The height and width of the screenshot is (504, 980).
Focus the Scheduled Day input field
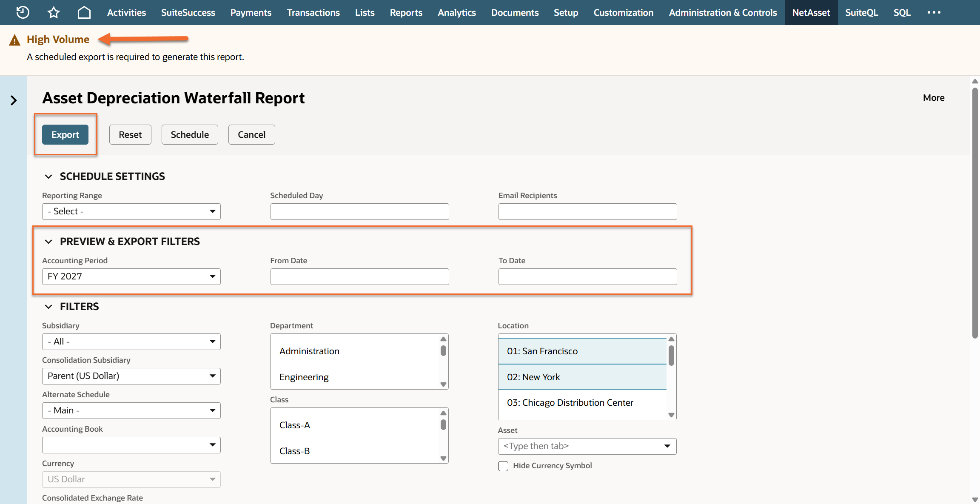click(x=360, y=211)
